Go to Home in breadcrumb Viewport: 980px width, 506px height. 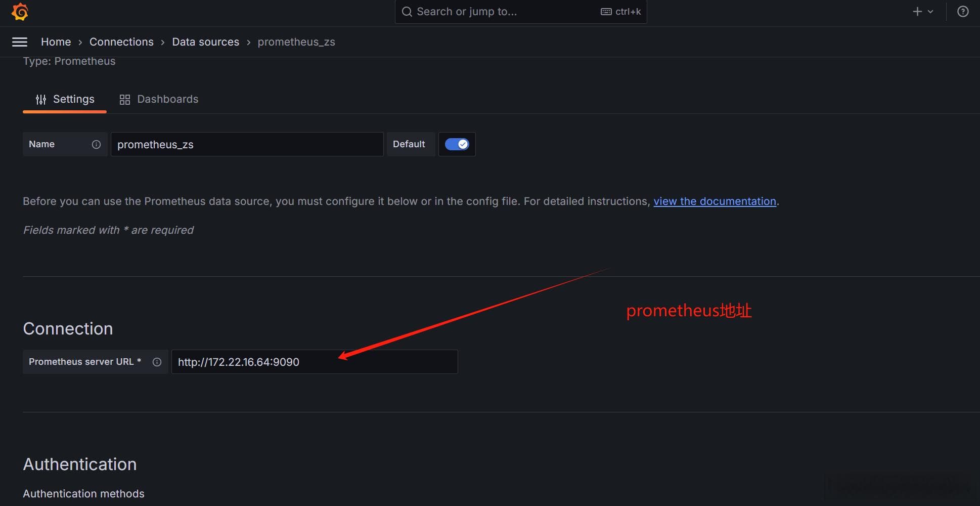point(56,42)
